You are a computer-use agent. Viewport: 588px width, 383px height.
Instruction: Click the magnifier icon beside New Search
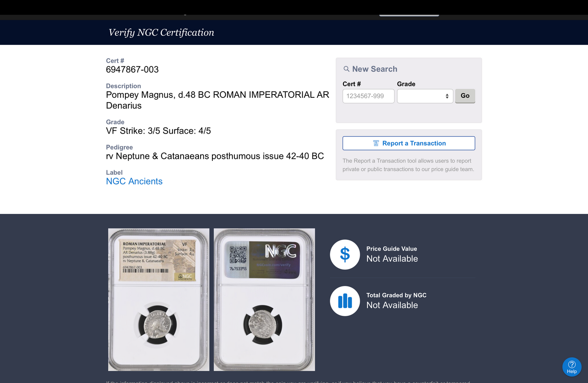(346, 69)
